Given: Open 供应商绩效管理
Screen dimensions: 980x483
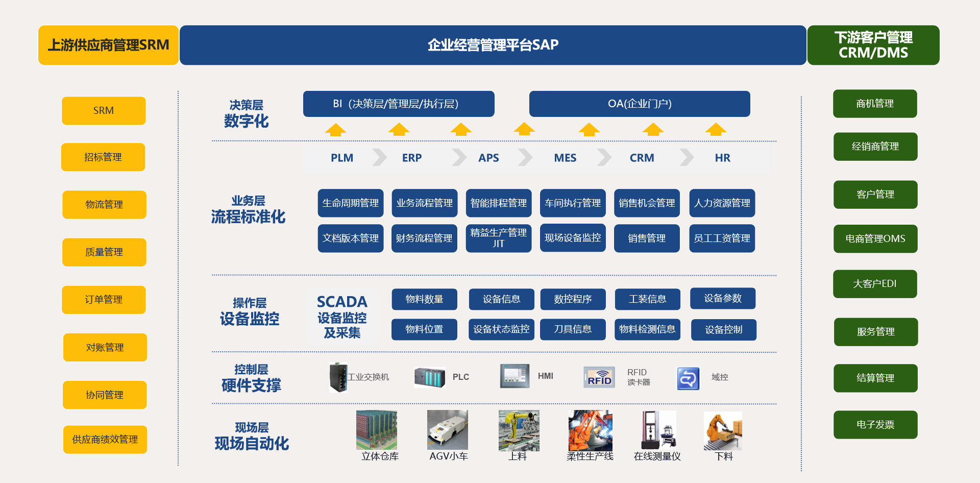Looking at the screenshot, I should pyautogui.click(x=105, y=440).
